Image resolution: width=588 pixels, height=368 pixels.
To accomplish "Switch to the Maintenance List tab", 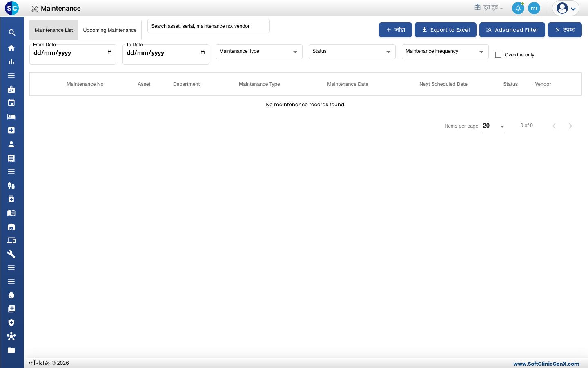I will pyautogui.click(x=54, y=30).
